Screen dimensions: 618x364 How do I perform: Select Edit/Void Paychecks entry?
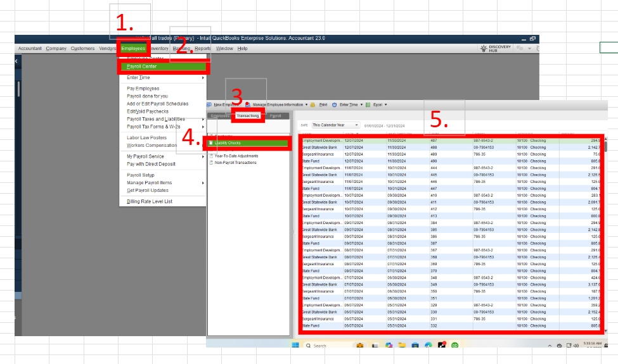(148, 111)
